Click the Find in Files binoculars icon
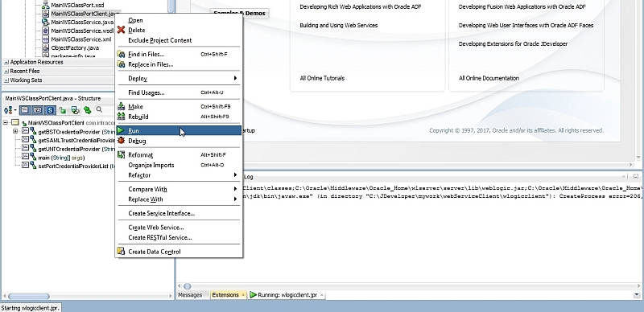644x312 pixels. pos(121,54)
